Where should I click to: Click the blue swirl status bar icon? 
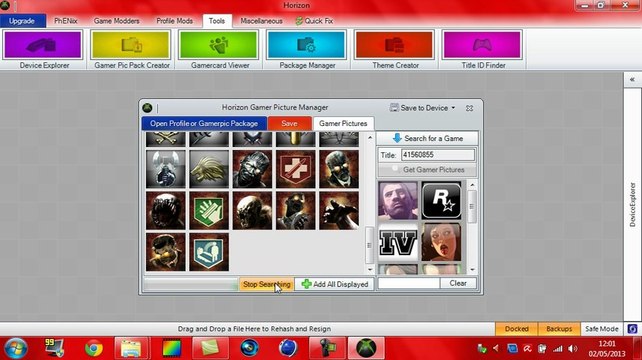coord(632,329)
